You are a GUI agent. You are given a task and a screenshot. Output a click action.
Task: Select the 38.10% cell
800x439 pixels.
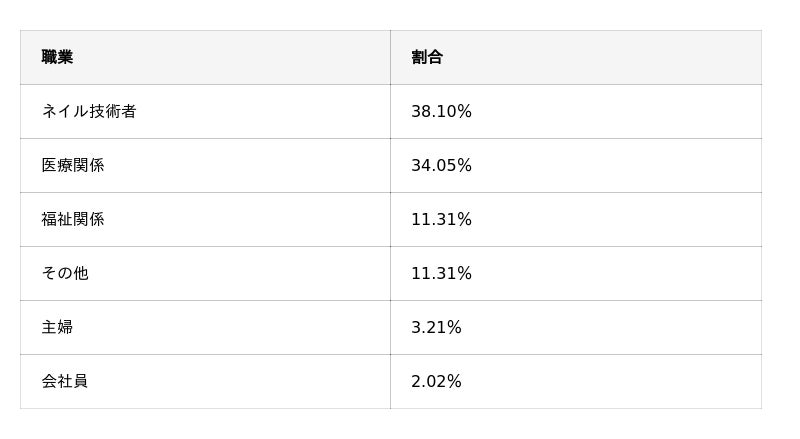pyautogui.click(x=576, y=111)
